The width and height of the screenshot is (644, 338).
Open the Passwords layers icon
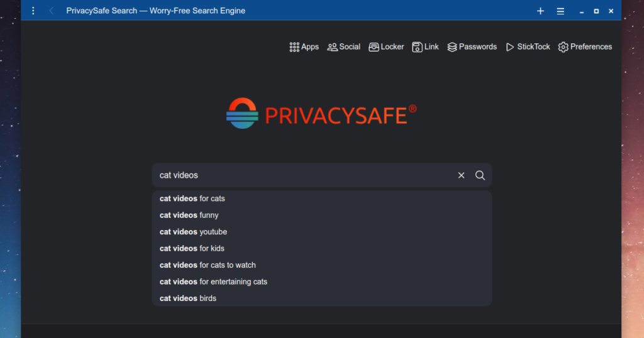coord(452,47)
